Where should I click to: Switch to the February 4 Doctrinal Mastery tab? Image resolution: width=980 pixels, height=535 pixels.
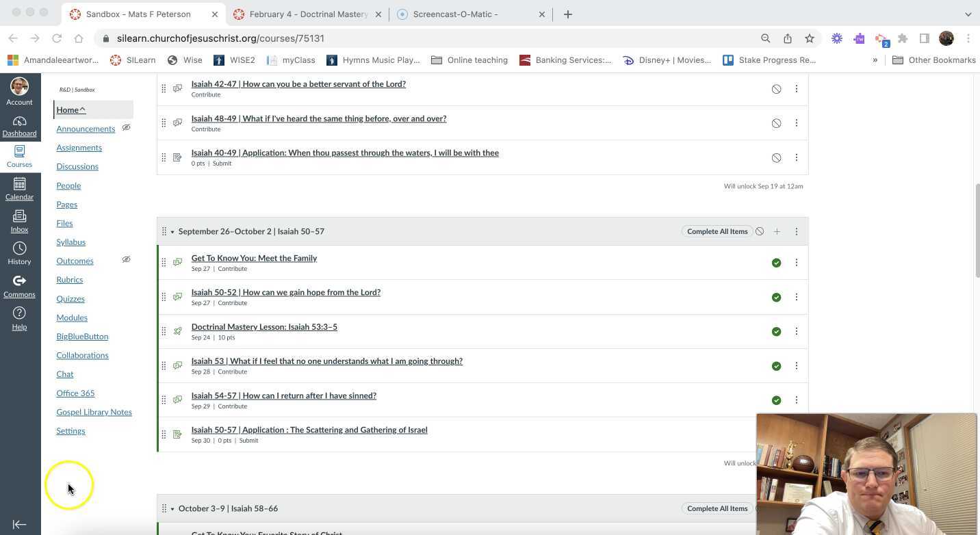click(x=306, y=14)
